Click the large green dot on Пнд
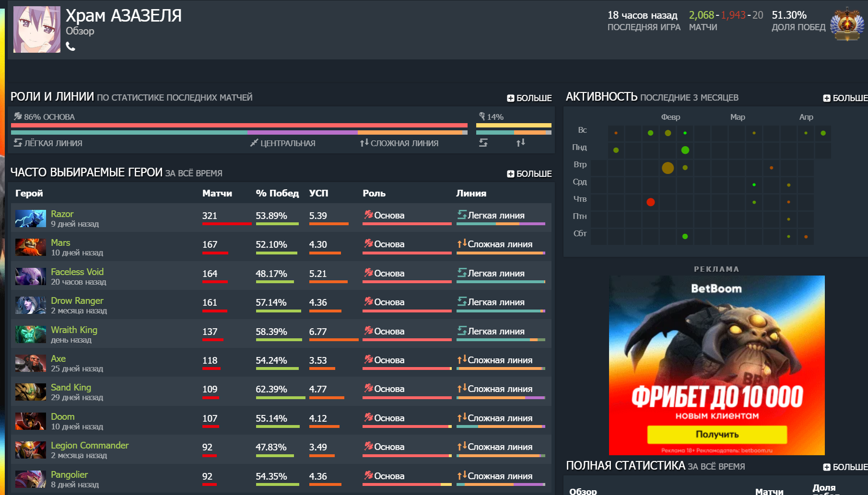 pyautogui.click(x=685, y=150)
